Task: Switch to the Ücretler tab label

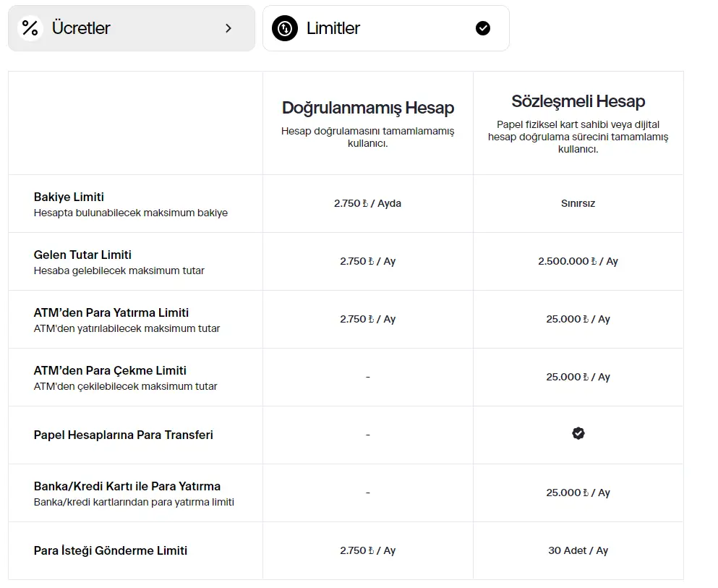Action: pos(81,28)
